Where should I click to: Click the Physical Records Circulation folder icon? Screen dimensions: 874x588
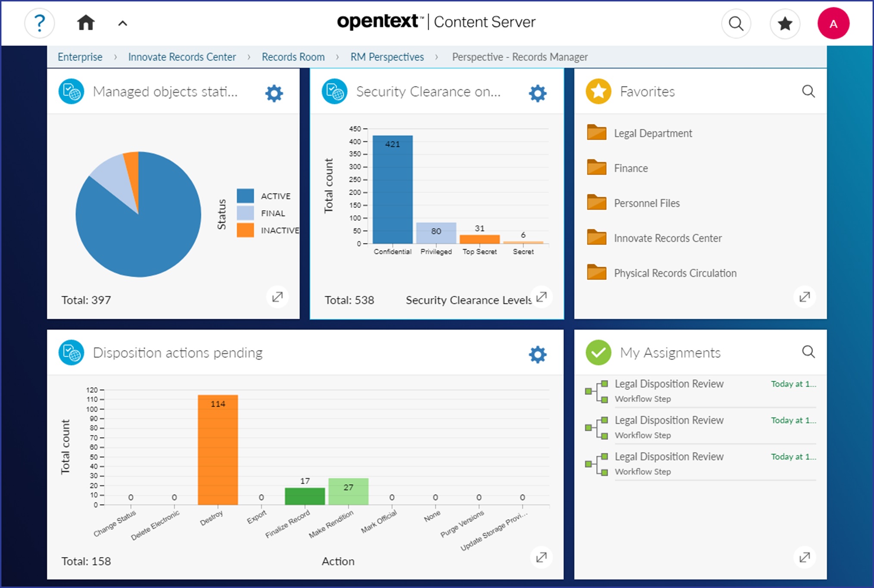597,272
